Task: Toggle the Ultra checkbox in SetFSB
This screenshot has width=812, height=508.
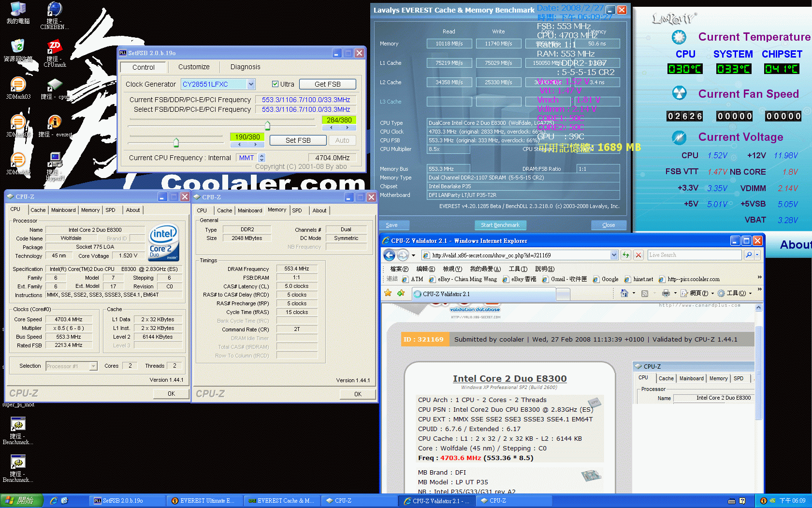Action: [x=275, y=84]
